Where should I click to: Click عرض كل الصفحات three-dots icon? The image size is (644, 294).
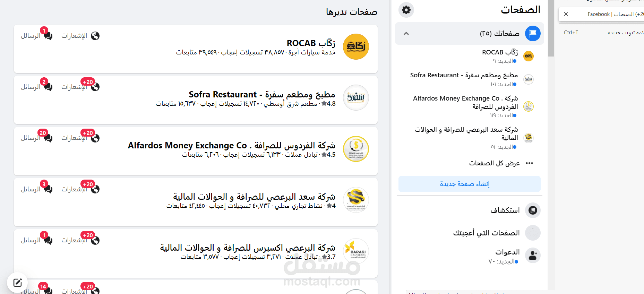pyautogui.click(x=529, y=163)
